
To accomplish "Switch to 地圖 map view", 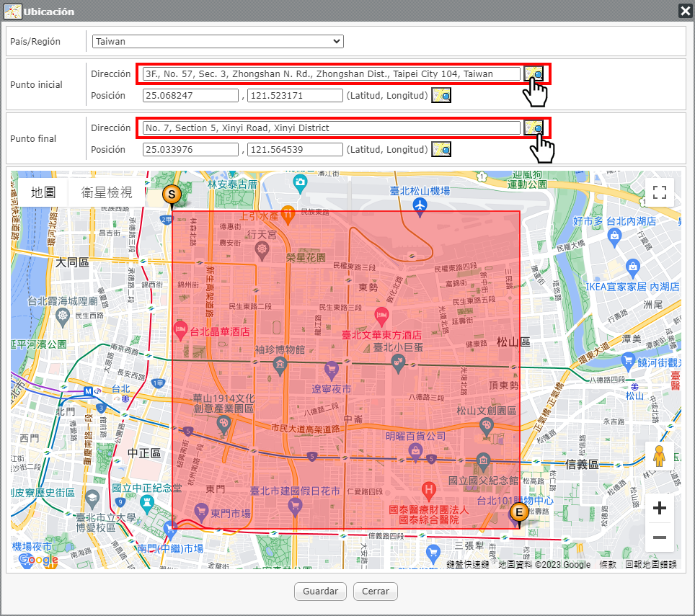I will (x=43, y=192).
